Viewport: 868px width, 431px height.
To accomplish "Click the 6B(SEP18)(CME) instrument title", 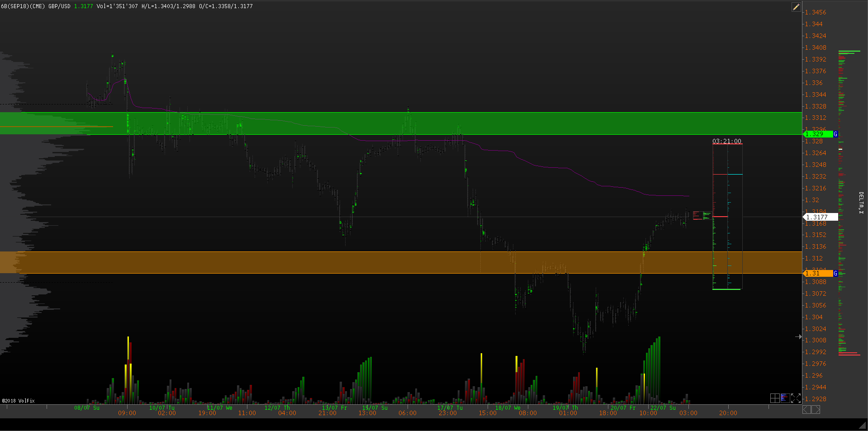I will [x=23, y=6].
